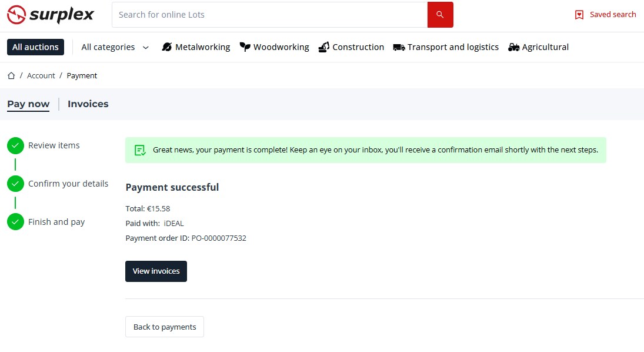
Task: Click the Confirm your details checkmark step
Action: tap(15, 184)
